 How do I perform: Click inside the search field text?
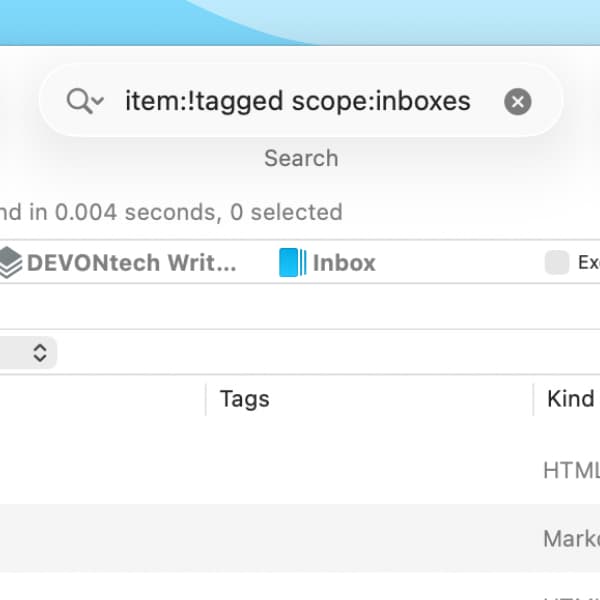(x=297, y=101)
